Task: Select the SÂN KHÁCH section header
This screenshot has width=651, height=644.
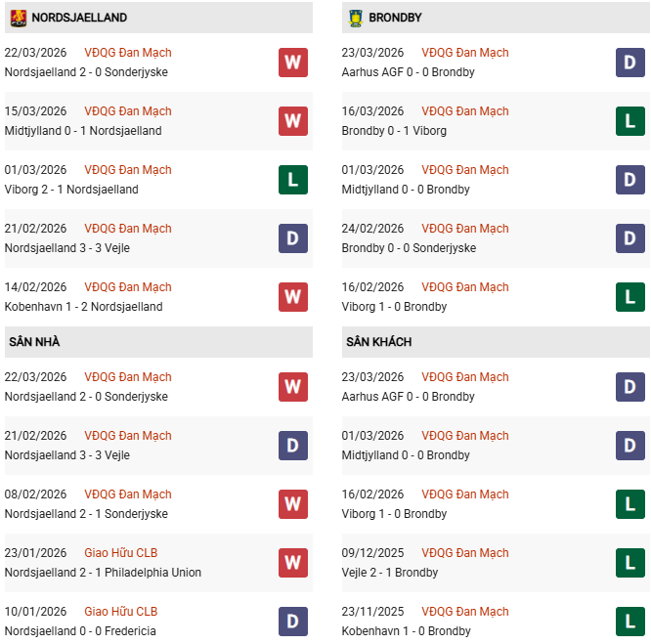Action: [x=378, y=342]
